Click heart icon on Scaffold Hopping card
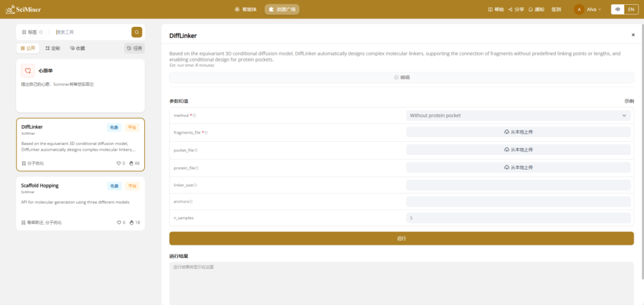The width and height of the screenshot is (644, 305). [119, 222]
